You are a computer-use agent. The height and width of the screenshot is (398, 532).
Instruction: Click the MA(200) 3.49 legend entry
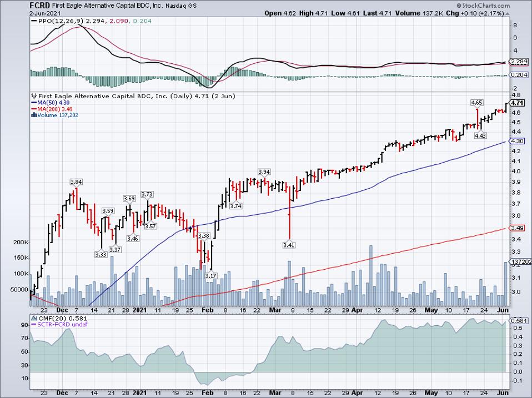(55, 109)
